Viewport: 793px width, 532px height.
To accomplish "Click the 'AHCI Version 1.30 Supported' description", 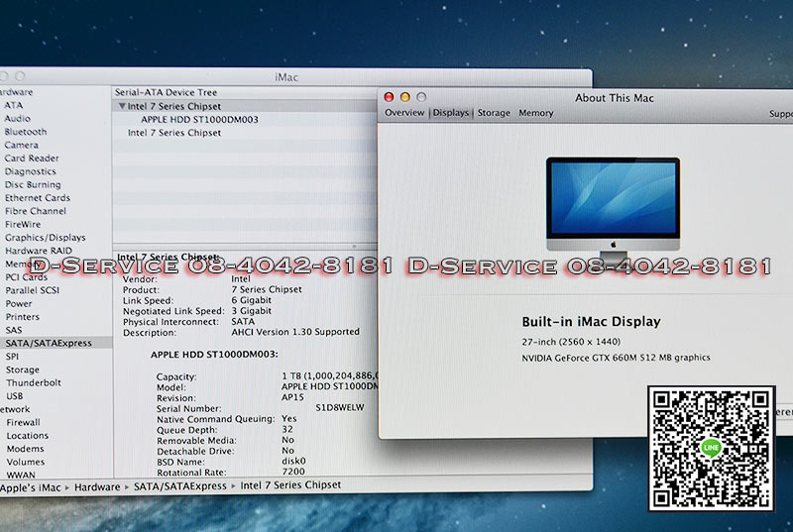I will [295, 332].
